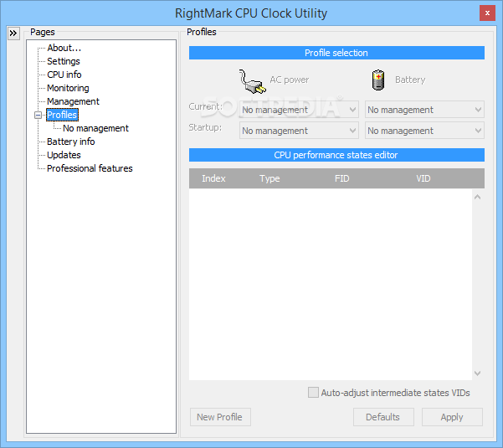Screen dimensions: 503x448
Task: Open the Settings page
Action: click(64, 61)
